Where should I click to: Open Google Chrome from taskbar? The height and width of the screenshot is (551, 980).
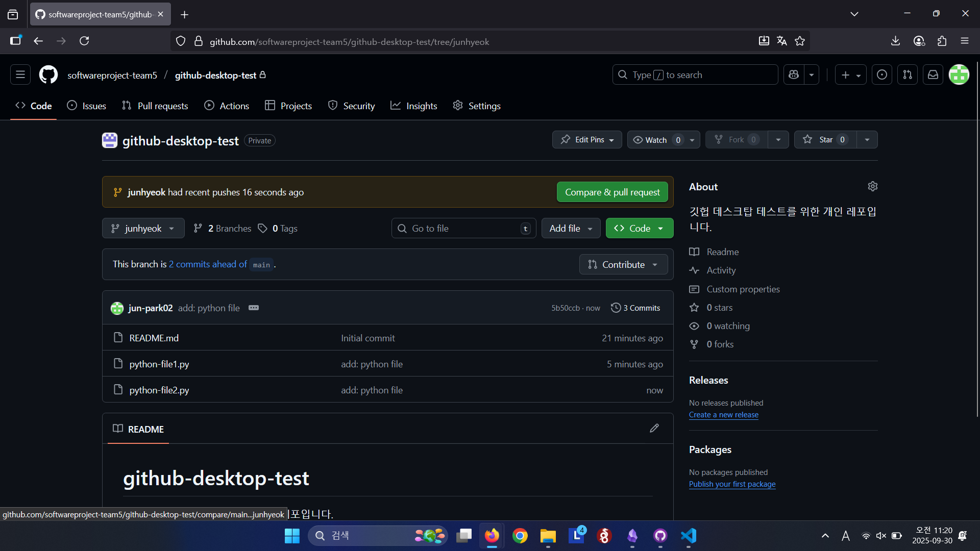[520, 536]
